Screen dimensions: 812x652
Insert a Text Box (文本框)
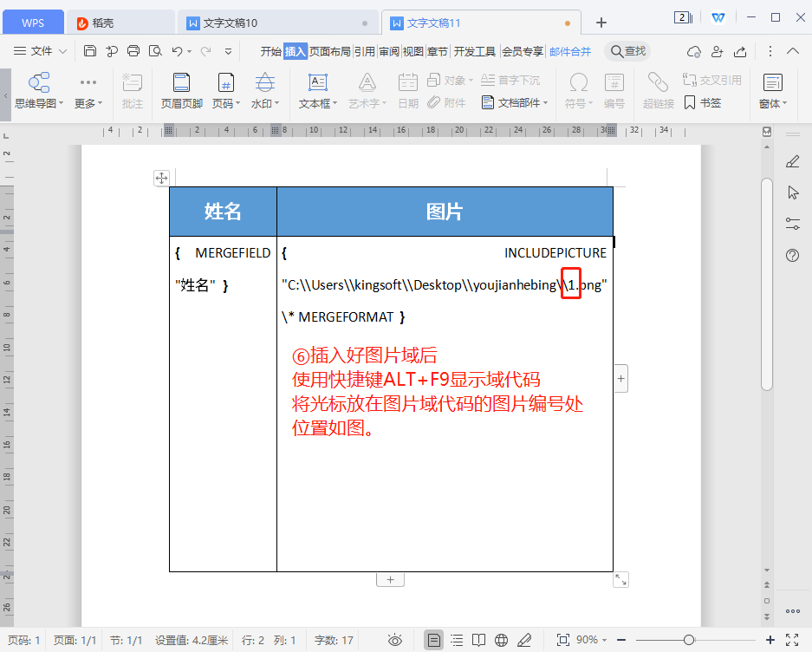(x=317, y=91)
